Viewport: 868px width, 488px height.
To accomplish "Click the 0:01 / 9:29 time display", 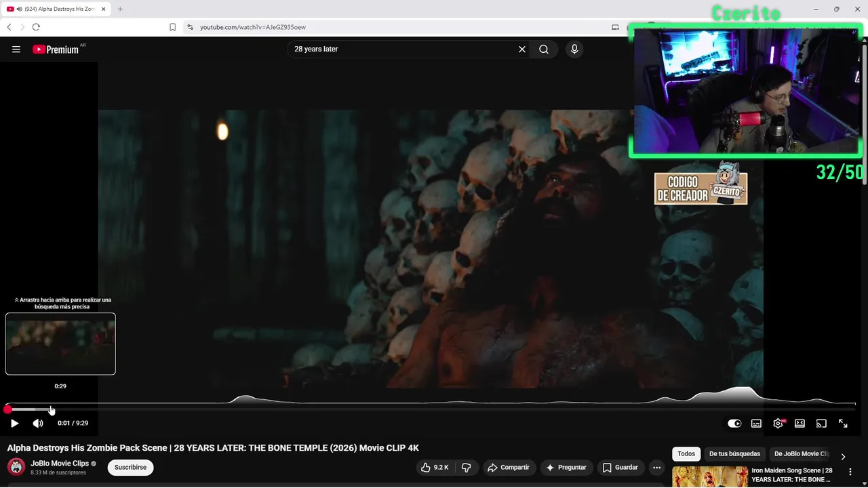I will coord(73,423).
